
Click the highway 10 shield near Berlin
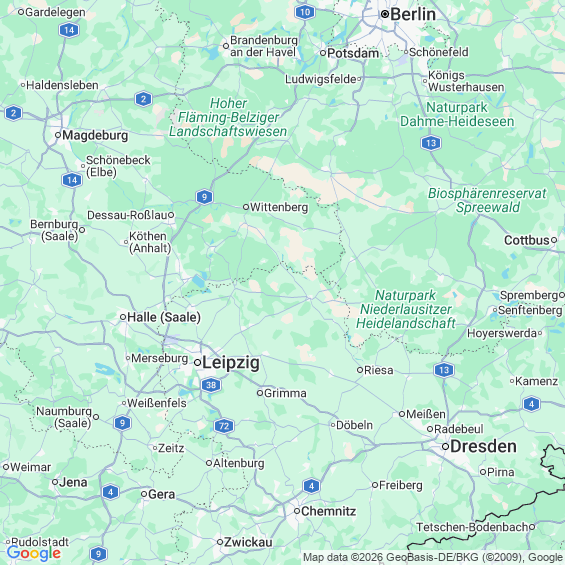tap(305, 12)
